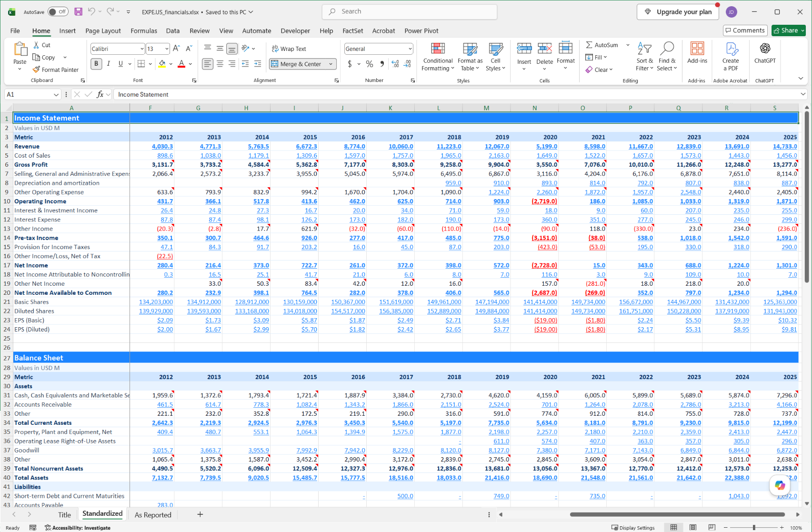Click Increase Decimal icon

(x=395, y=64)
